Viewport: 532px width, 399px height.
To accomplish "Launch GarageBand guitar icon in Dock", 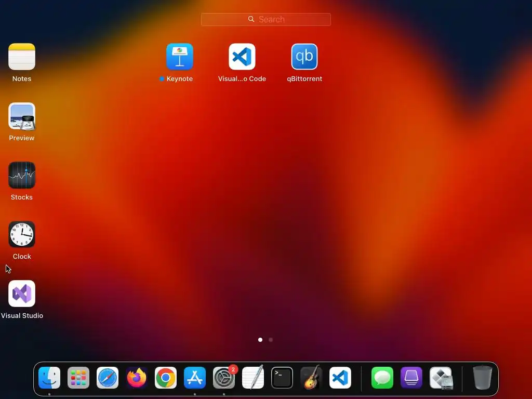I will 311,377.
